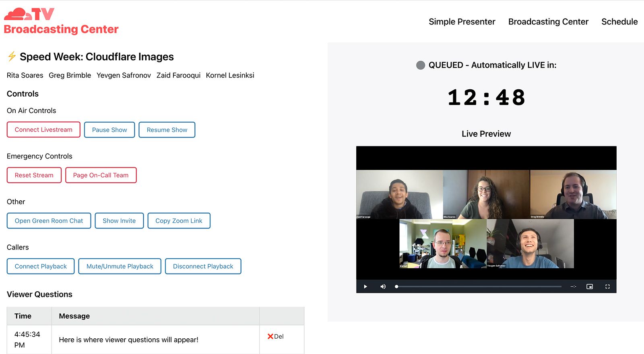Play the Live Preview video
Screen dimensions: 644x354
[365, 286]
